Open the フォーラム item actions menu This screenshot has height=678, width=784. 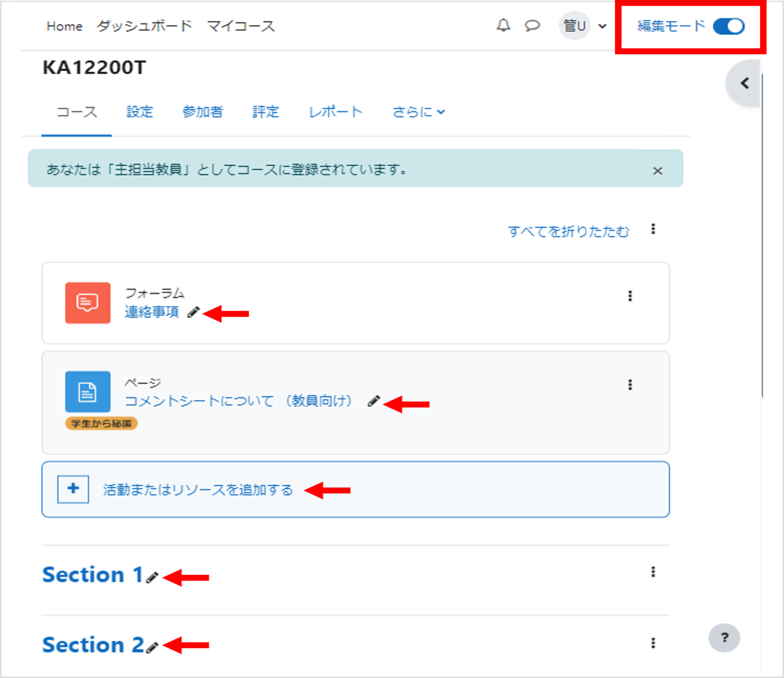pyautogui.click(x=630, y=296)
